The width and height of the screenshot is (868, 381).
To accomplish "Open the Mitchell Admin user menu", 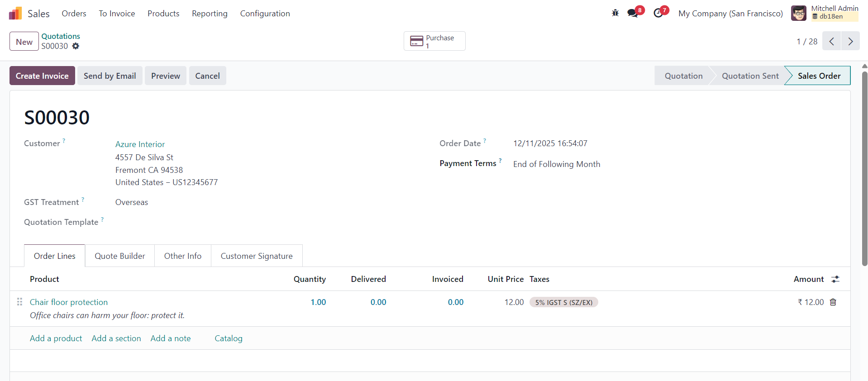I will 824,13.
